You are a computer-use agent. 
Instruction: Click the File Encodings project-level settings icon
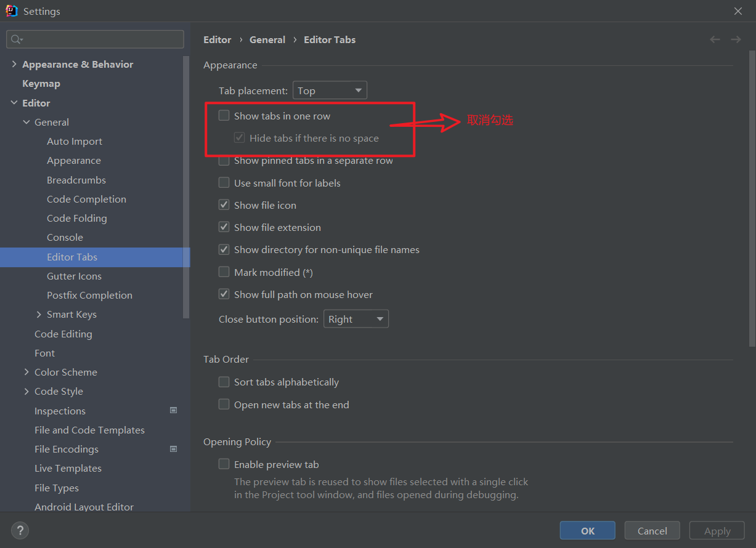tap(174, 449)
